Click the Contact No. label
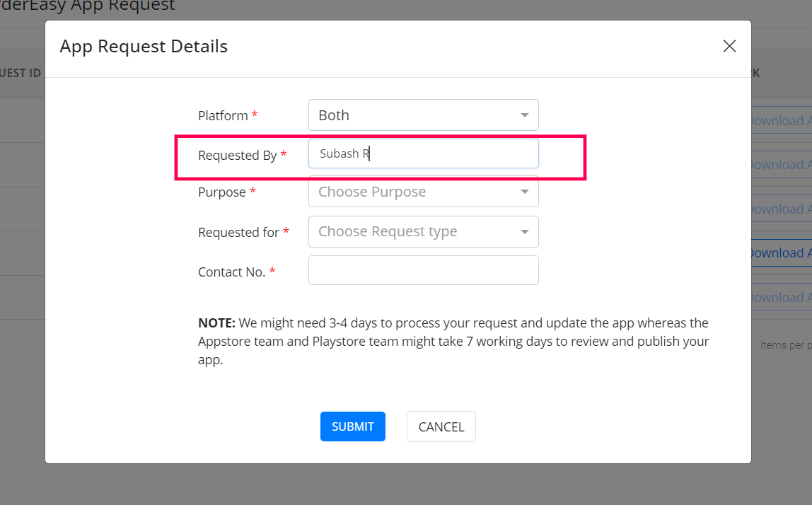This screenshot has width=812, height=505. click(x=231, y=272)
